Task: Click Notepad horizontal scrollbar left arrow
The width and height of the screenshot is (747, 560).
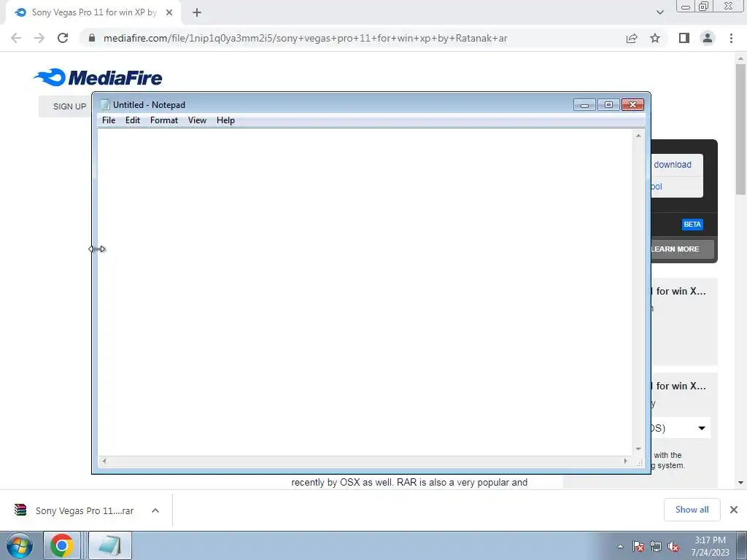Action: click(104, 461)
